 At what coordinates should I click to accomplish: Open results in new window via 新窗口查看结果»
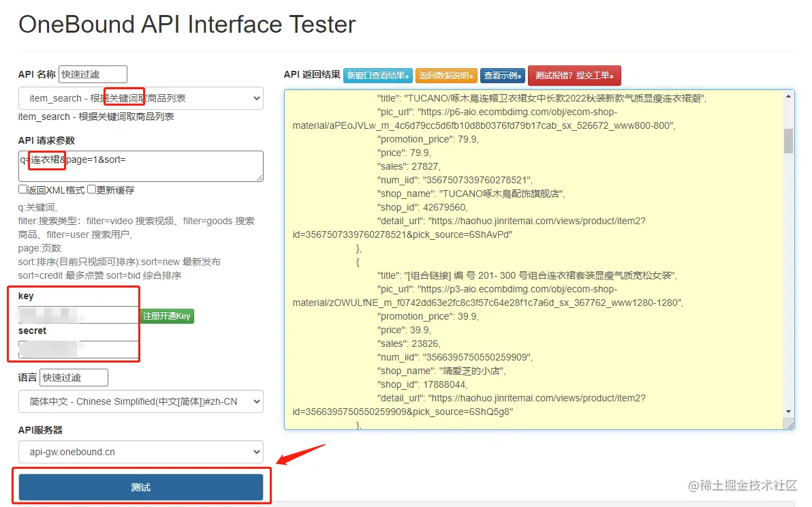pyautogui.click(x=377, y=76)
